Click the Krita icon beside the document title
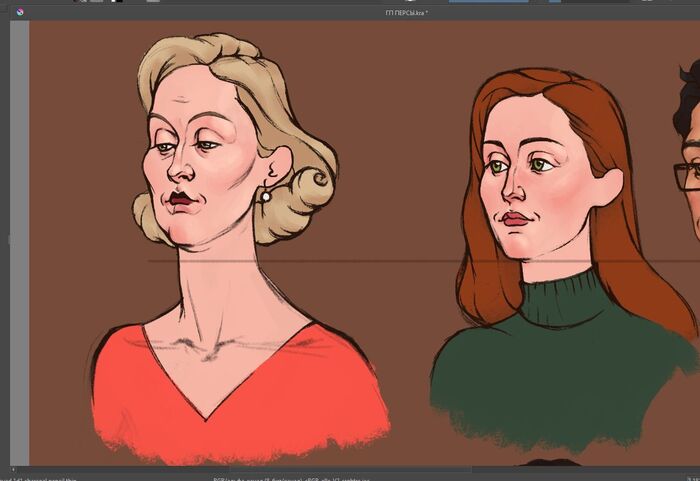 tap(18, 12)
